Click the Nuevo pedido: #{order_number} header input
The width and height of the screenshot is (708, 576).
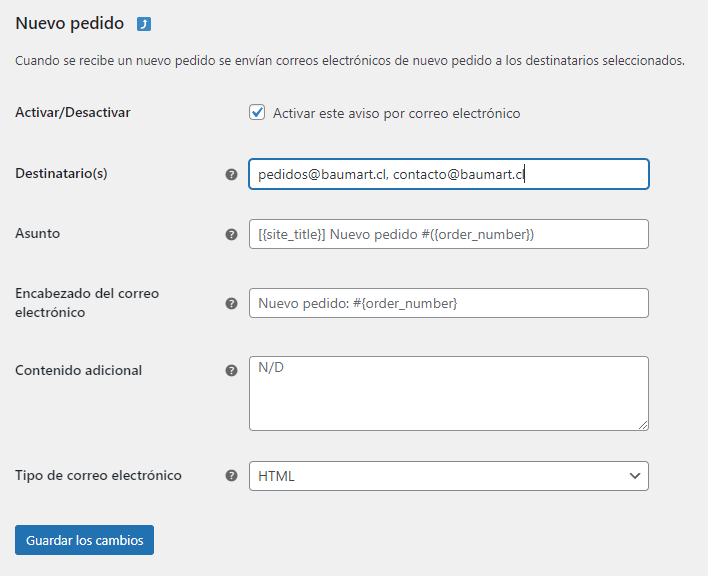449,303
